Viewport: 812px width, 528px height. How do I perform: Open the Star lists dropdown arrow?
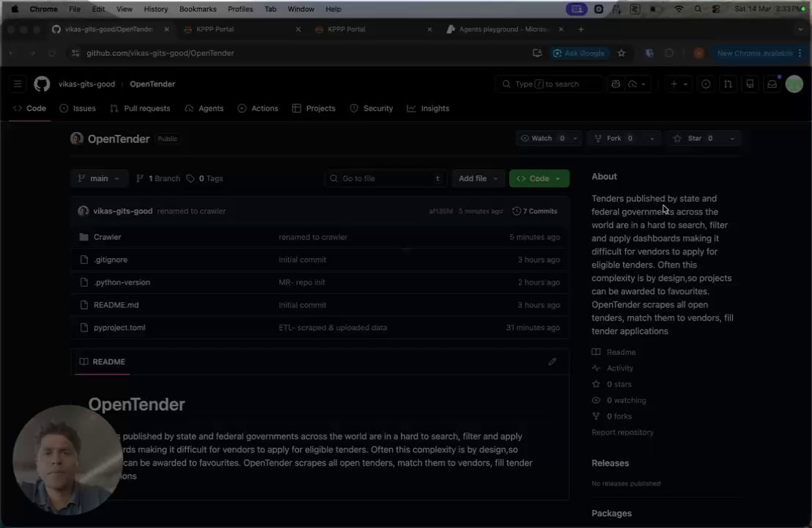point(731,139)
